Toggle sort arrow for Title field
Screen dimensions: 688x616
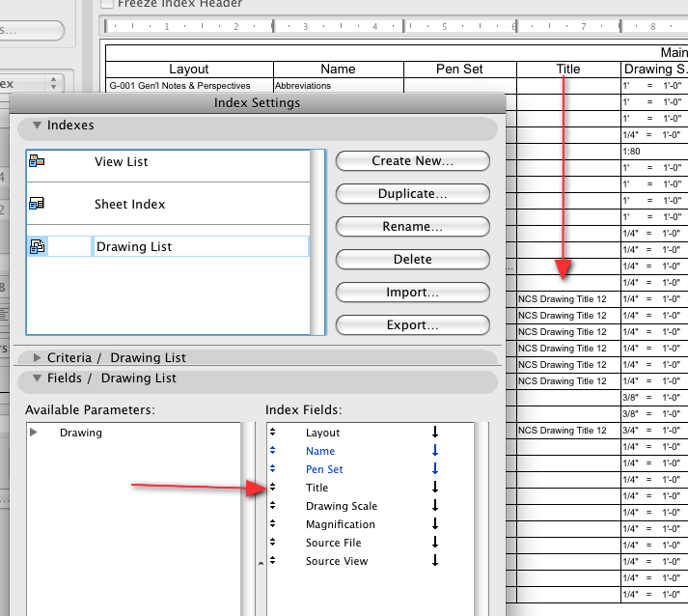coord(435,487)
